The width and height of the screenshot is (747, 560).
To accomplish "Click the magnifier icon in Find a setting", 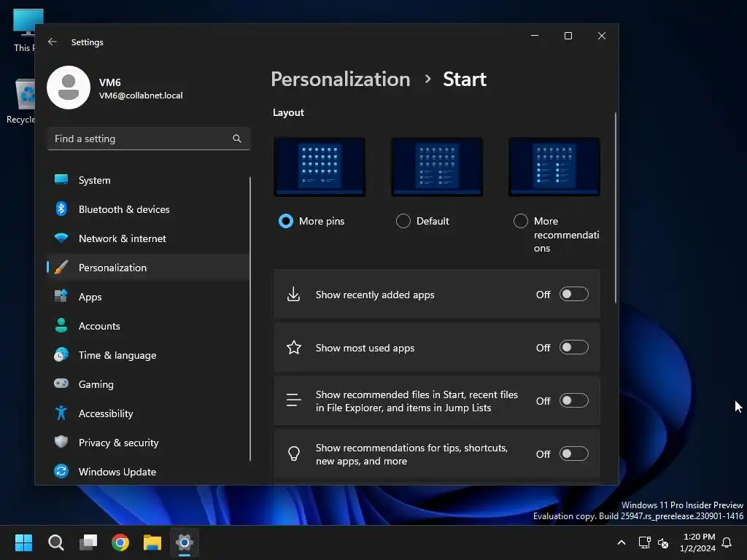I will [x=237, y=139].
